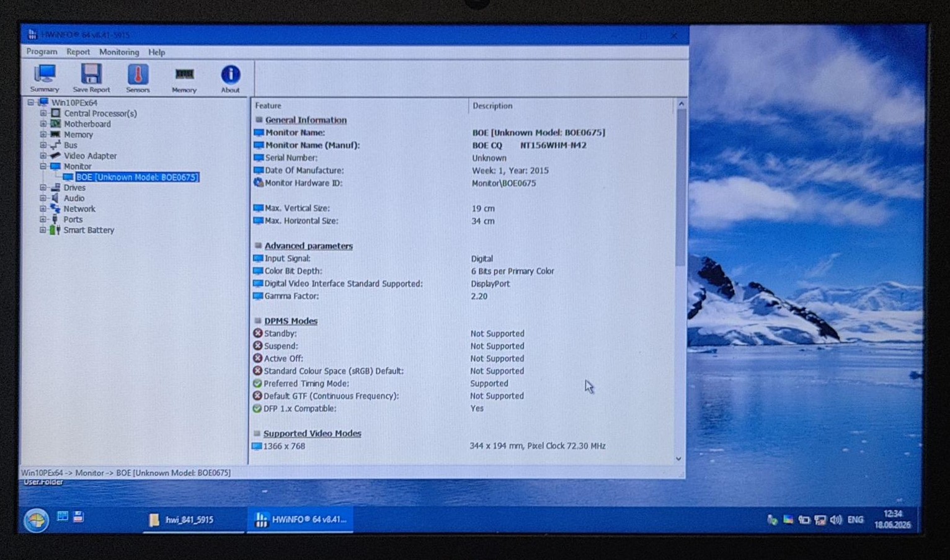
Task: Expand the Drives tree node
Action: [43, 187]
